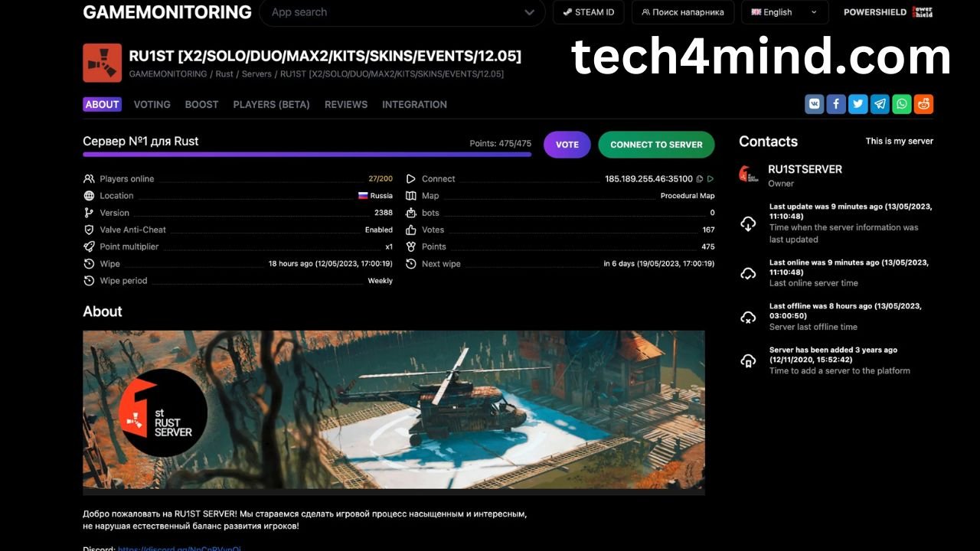Viewport: 980px width, 551px height.
Task: Click the POWERSHIELD text link
Action: click(874, 12)
